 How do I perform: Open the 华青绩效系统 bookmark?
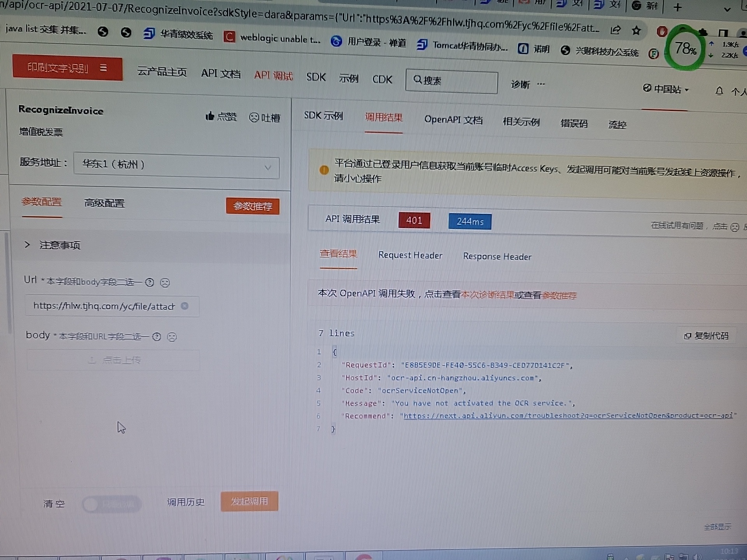[178, 34]
